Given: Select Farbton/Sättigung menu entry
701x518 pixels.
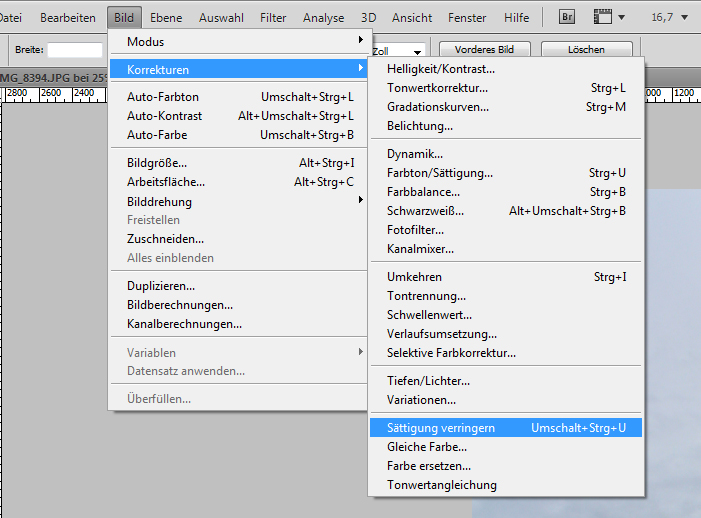Looking at the screenshot, I should point(440,173).
